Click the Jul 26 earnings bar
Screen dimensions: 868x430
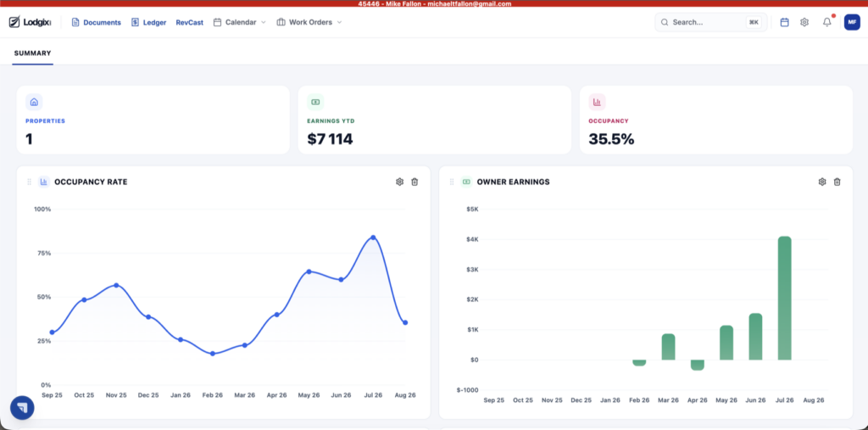tap(784, 299)
